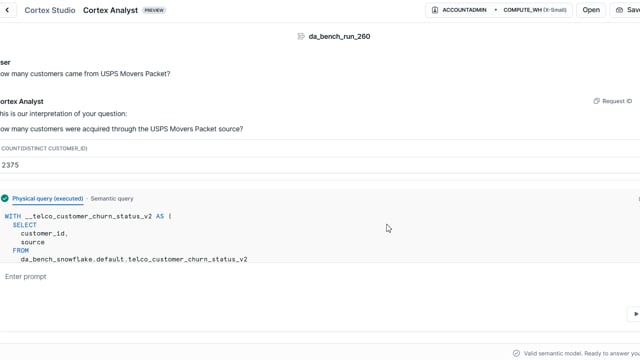The image size is (640, 360).
Task: Click the ACCOUNTADMIN role icon
Action: [x=435, y=10]
